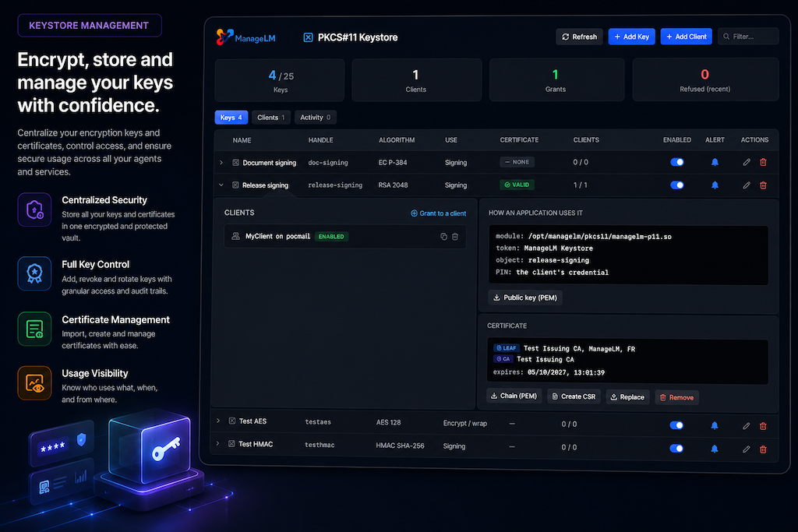The height and width of the screenshot is (532, 798).
Task: Click the Release signing key icon
Action: pos(235,185)
